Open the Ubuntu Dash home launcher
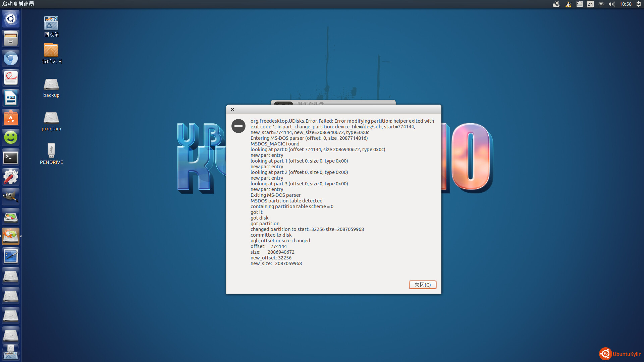The image size is (644, 362). click(x=11, y=19)
